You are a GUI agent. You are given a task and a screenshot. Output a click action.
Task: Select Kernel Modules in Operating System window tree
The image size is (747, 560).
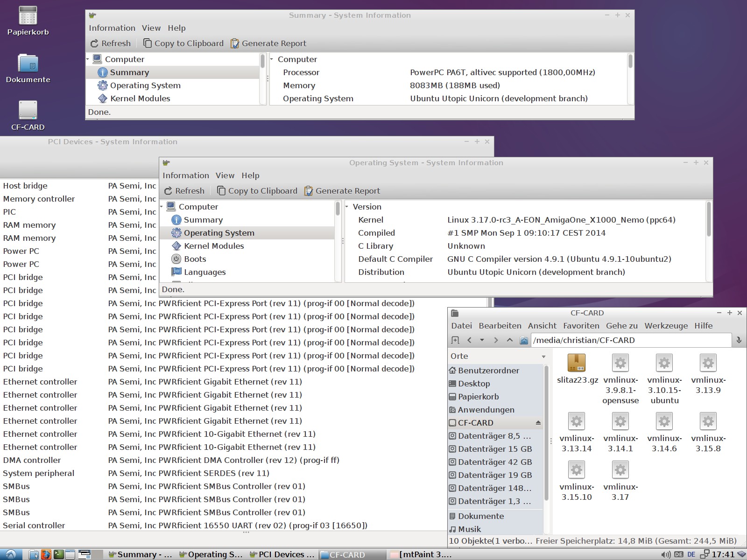(213, 246)
